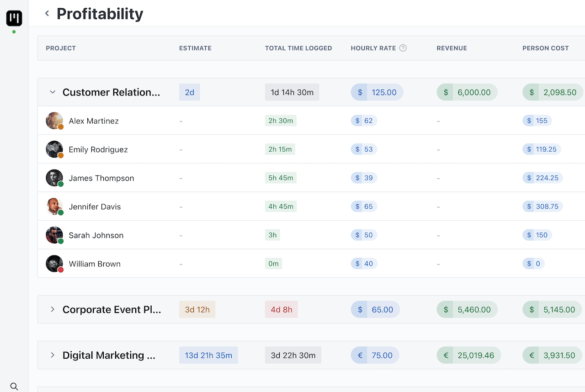585x392 pixels.
Task: Open search with magnifier icon
Action: (x=14, y=387)
